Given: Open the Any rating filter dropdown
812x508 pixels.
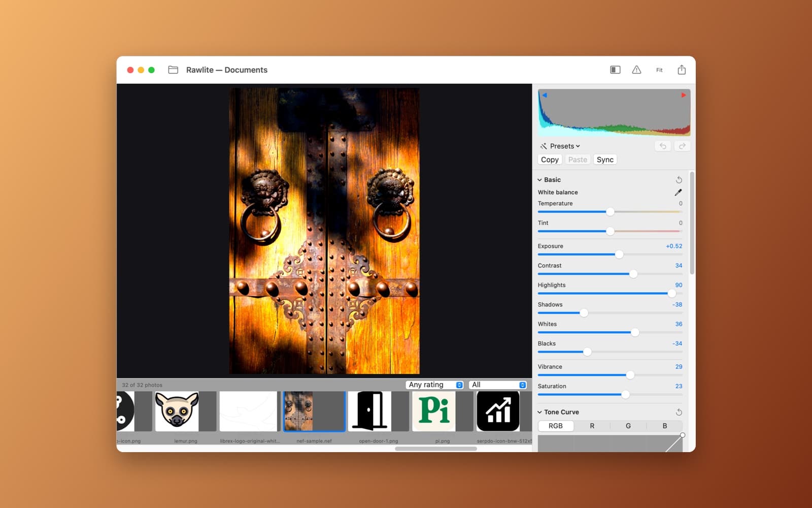Looking at the screenshot, I should point(435,385).
